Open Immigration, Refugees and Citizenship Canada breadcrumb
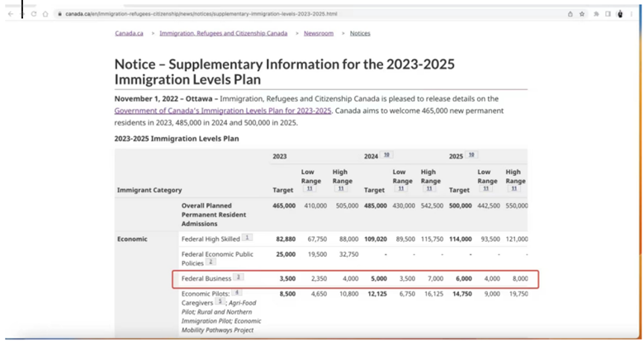This screenshot has height=341, width=644. coord(224,33)
